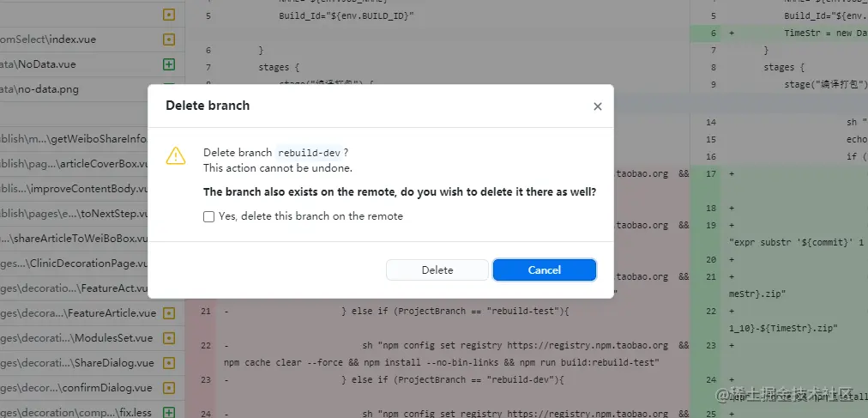This screenshot has width=868, height=418.
Task: Click right diff line number 14
Action: coord(711,123)
